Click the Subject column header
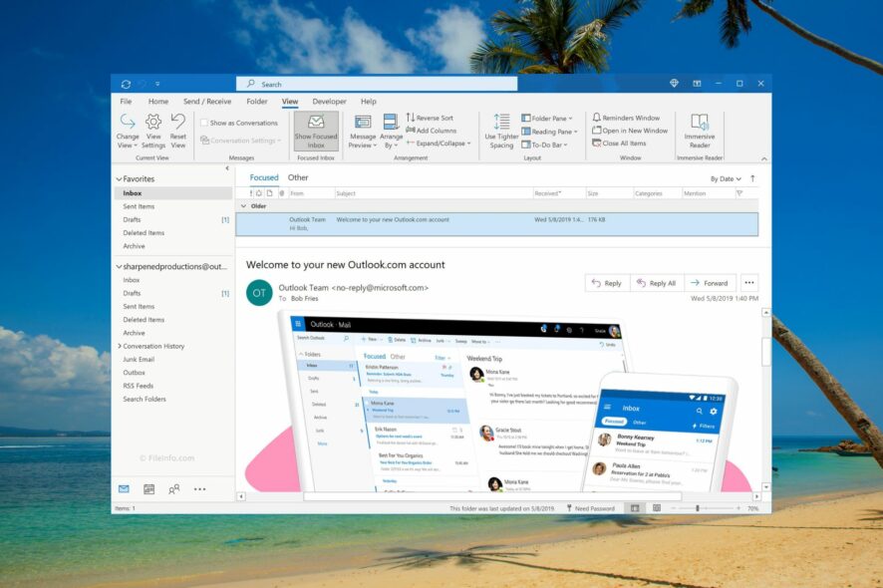Viewport: 883px width, 588px height. point(434,193)
